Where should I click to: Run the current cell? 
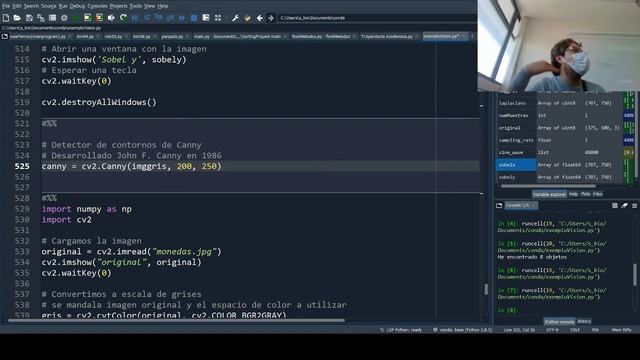click(x=87, y=18)
